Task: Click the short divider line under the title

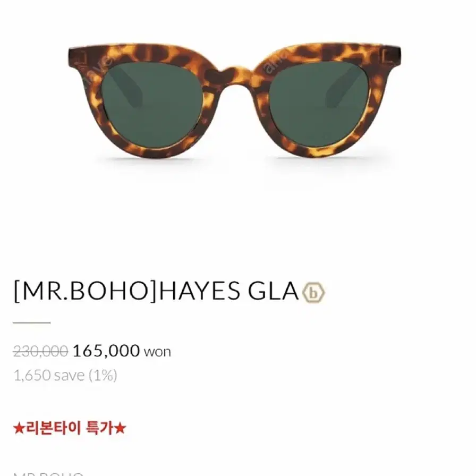Action: [x=31, y=322]
